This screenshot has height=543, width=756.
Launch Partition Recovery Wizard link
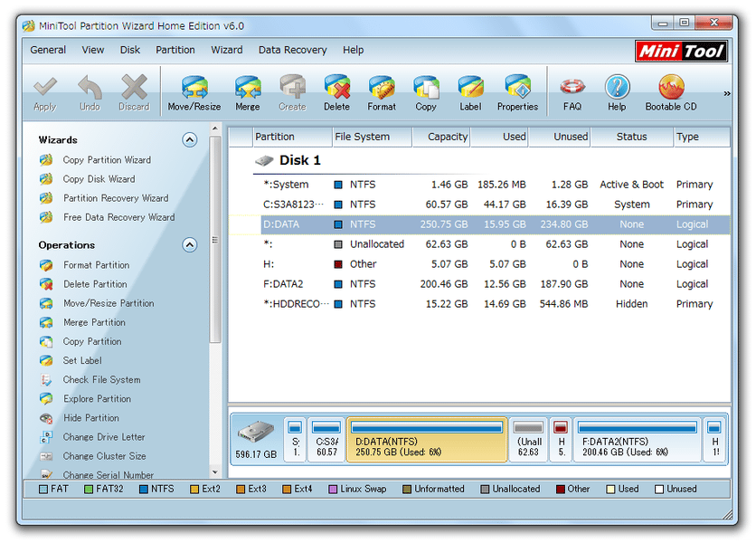(116, 198)
